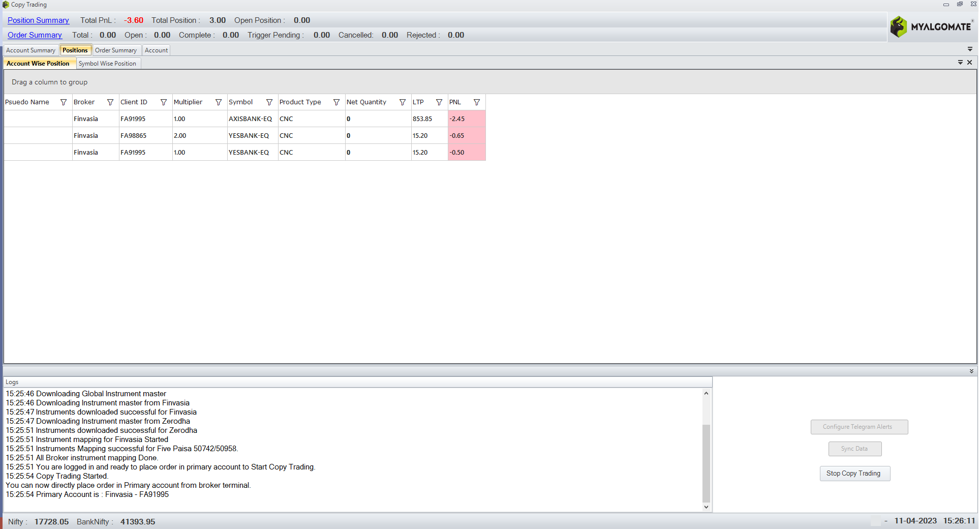Filter the PNL column
This screenshot has height=529, width=980.
point(477,102)
